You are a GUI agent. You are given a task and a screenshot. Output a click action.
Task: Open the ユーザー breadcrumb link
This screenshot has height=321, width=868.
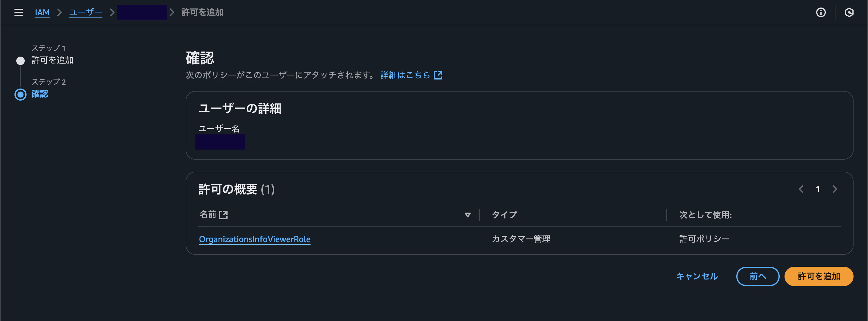pyautogui.click(x=85, y=12)
